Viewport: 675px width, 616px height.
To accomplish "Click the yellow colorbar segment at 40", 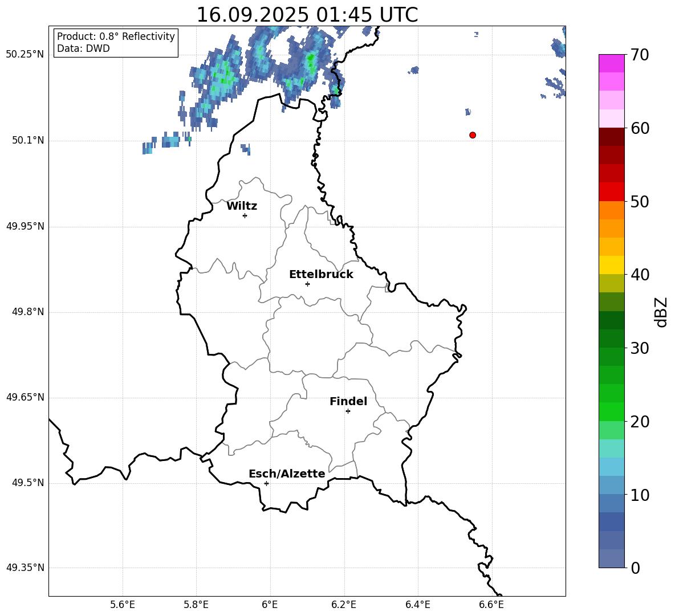I will pyautogui.click(x=611, y=265).
